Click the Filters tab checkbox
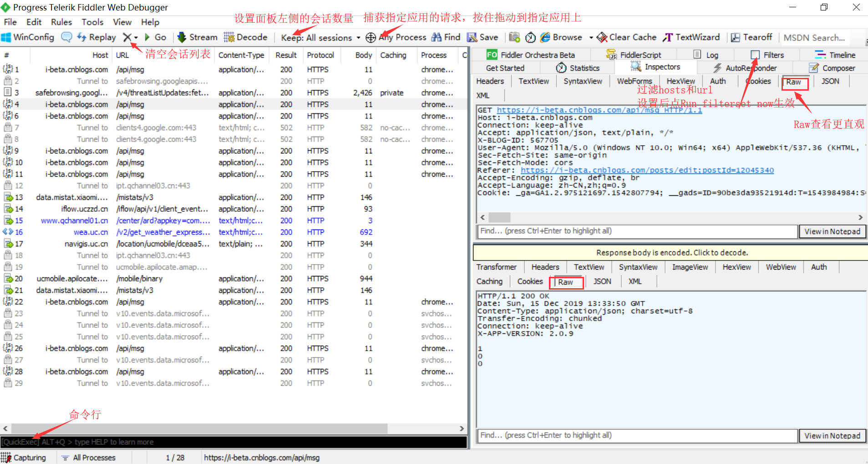This screenshot has width=868, height=464. (x=755, y=55)
